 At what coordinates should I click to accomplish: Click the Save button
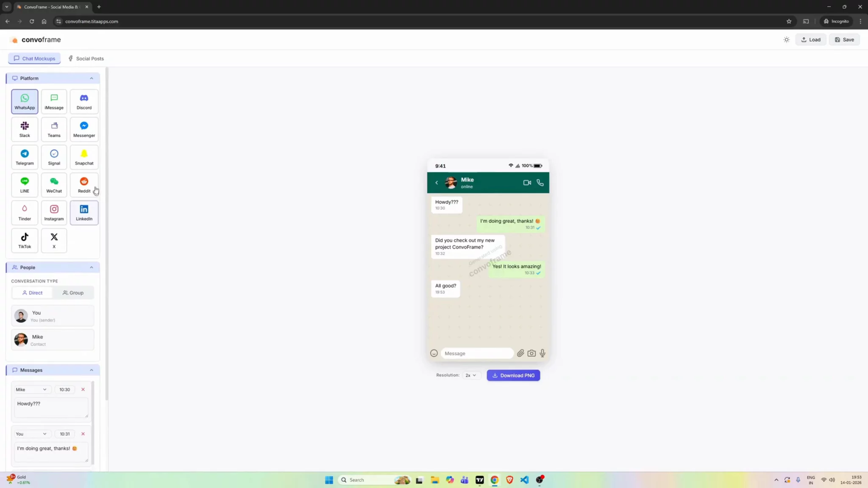845,39
